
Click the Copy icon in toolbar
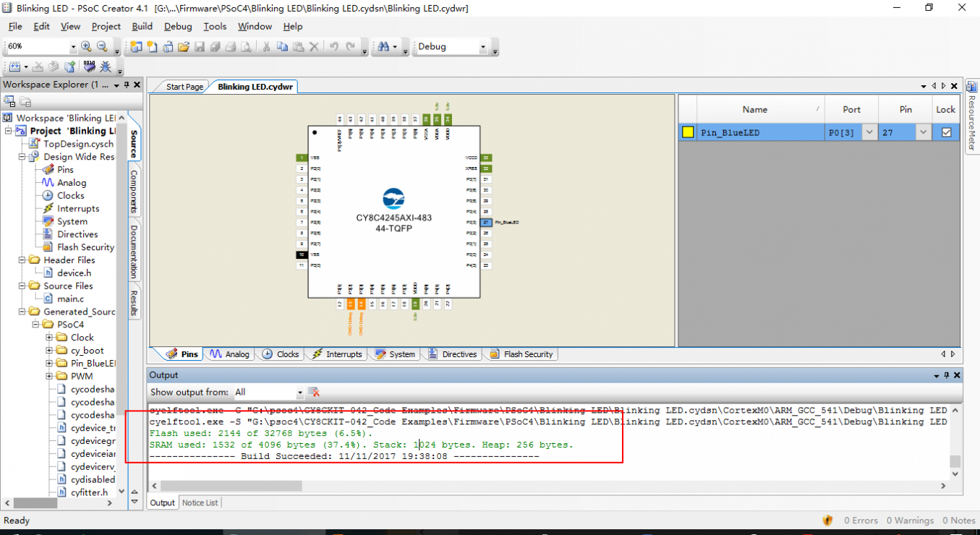[282, 47]
